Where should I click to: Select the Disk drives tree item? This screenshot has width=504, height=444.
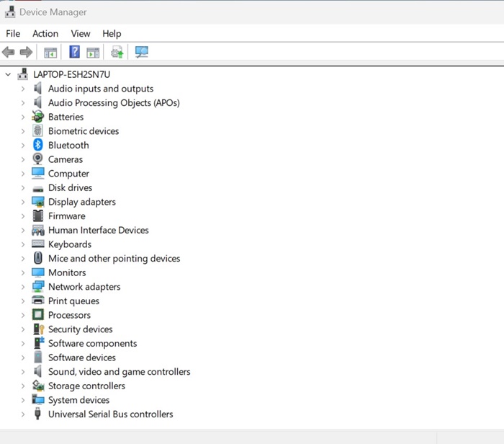70,187
